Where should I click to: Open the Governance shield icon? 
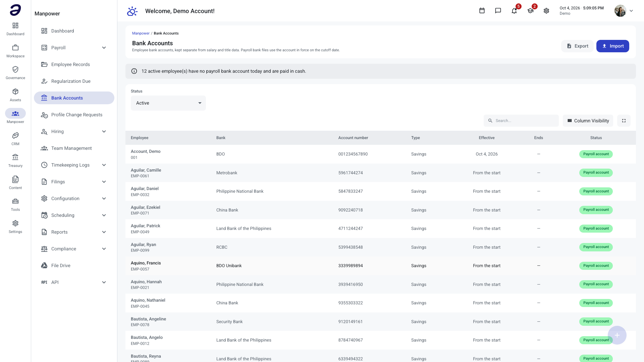(15, 69)
